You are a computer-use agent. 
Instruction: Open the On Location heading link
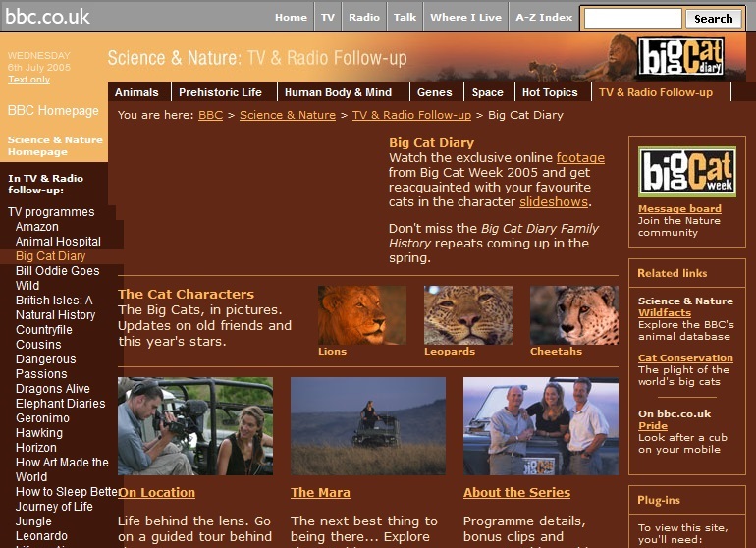157,493
